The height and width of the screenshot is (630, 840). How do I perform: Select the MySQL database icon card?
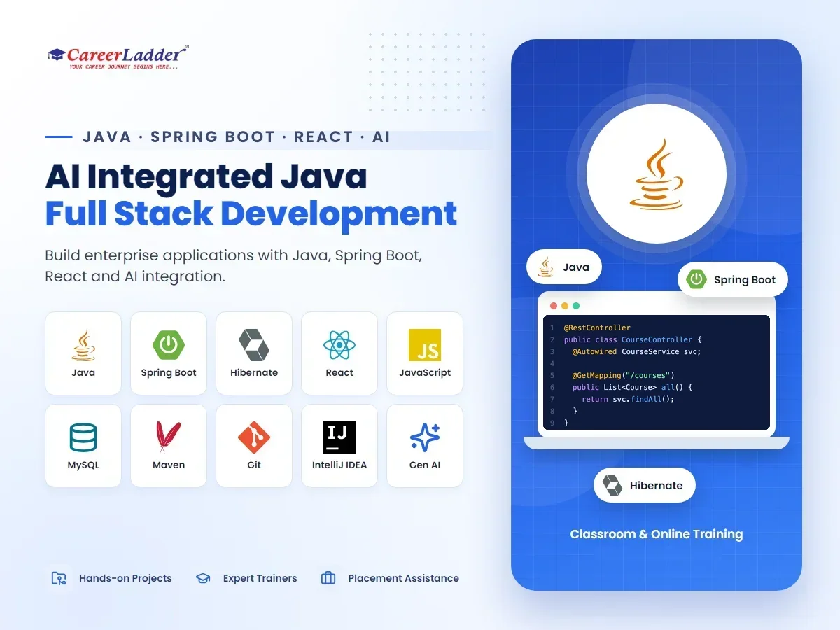click(83, 446)
